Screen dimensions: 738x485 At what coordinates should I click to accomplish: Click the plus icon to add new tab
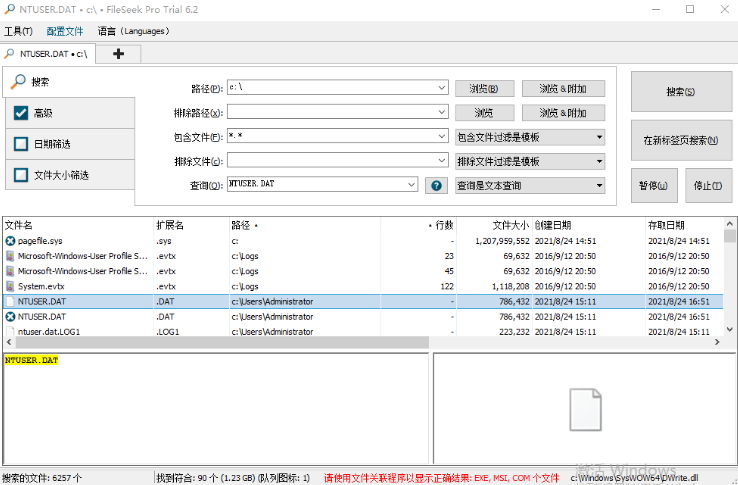click(x=119, y=54)
